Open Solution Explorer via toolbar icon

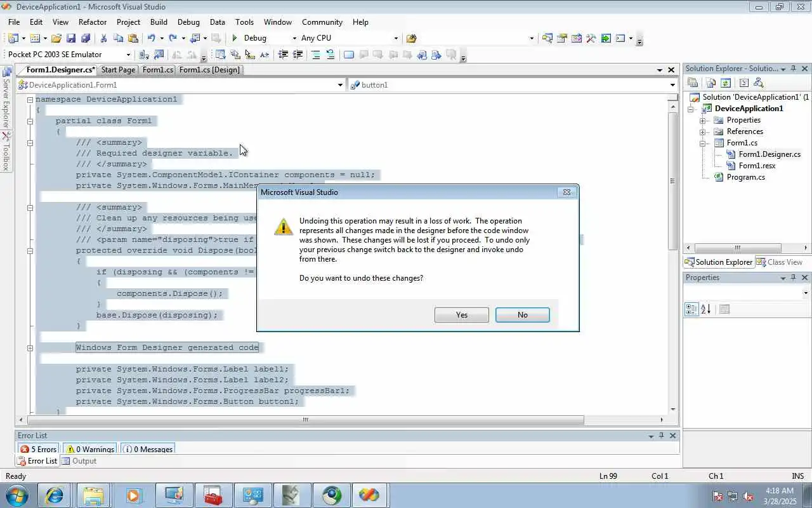pos(547,38)
